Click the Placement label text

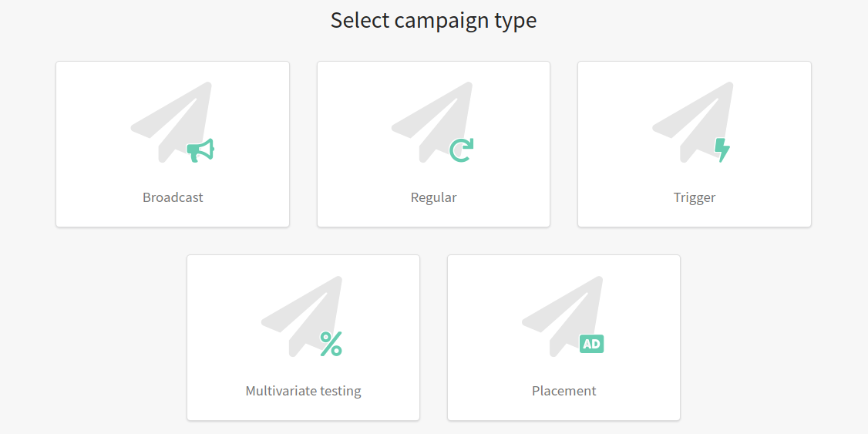(x=564, y=391)
